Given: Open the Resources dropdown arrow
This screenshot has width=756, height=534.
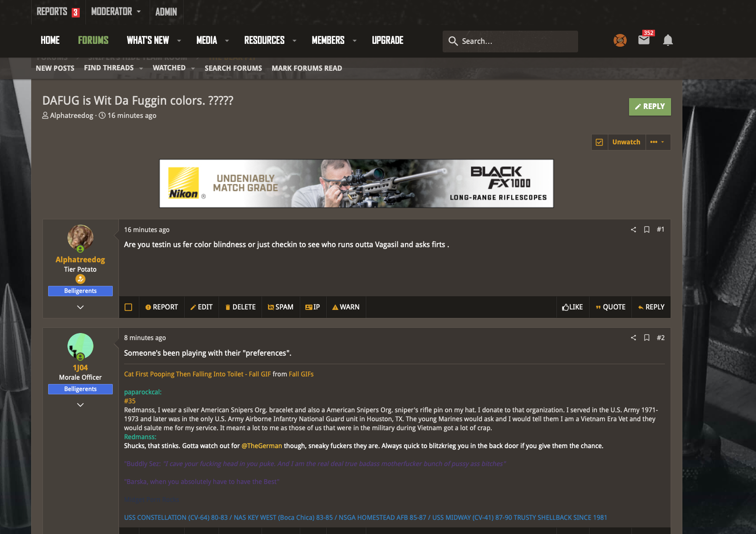Looking at the screenshot, I should [294, 41].
